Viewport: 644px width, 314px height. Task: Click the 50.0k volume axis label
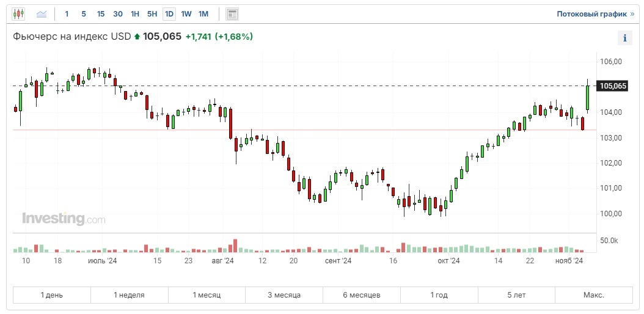609,241
